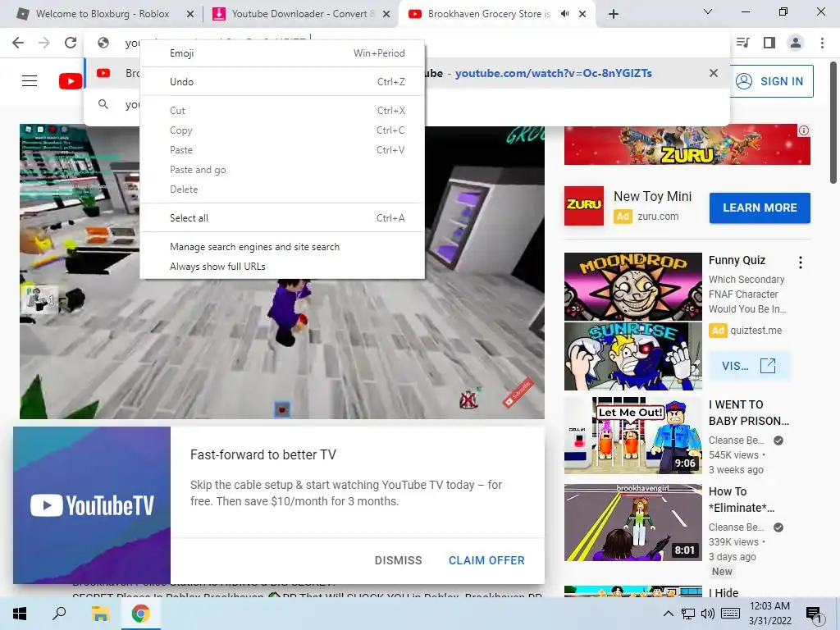Open the YouTube hamburger guide menu

tap(30, 81)
